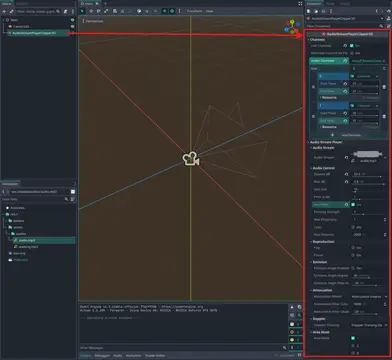
Task: Switch to the Shader Editor bottom tab
Action: tap(155, 356)
